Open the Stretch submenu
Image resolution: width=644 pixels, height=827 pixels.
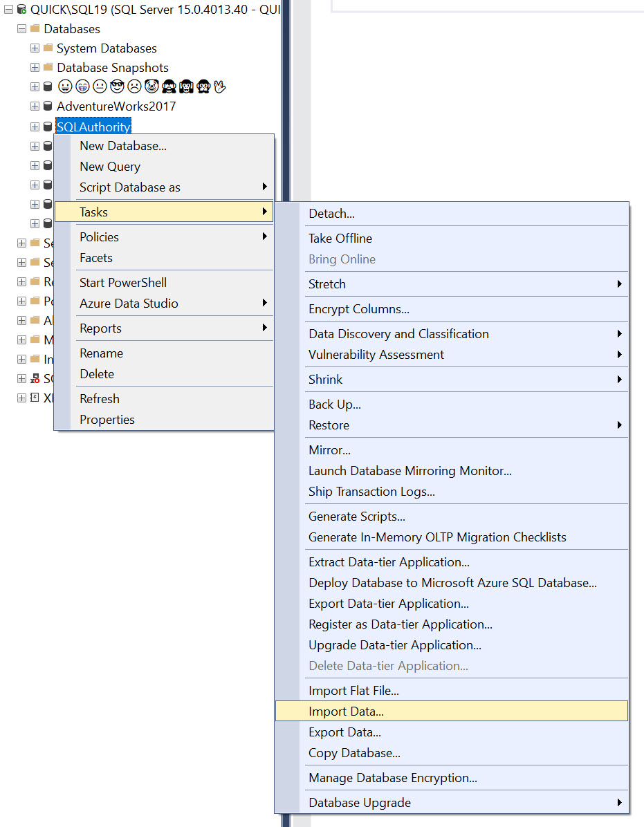click(x=452, y=284)
